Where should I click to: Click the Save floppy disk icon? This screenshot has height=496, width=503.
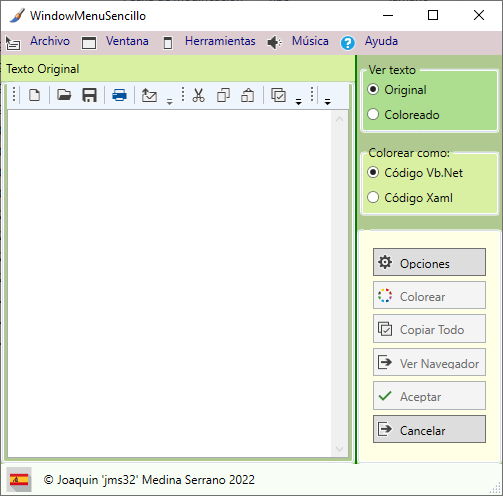pyautogui.click(x=89, y=95)
